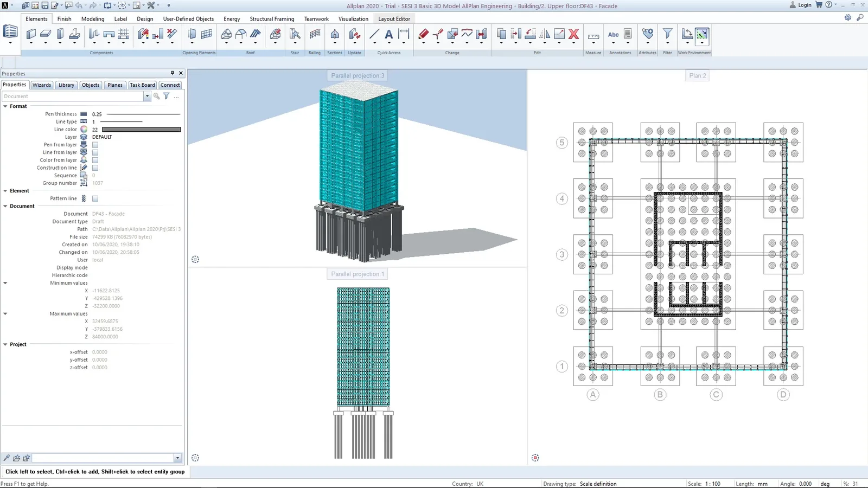The image size is (868, 488).
Task: Open the Abc annotations tool
Action: coord(614,34)
